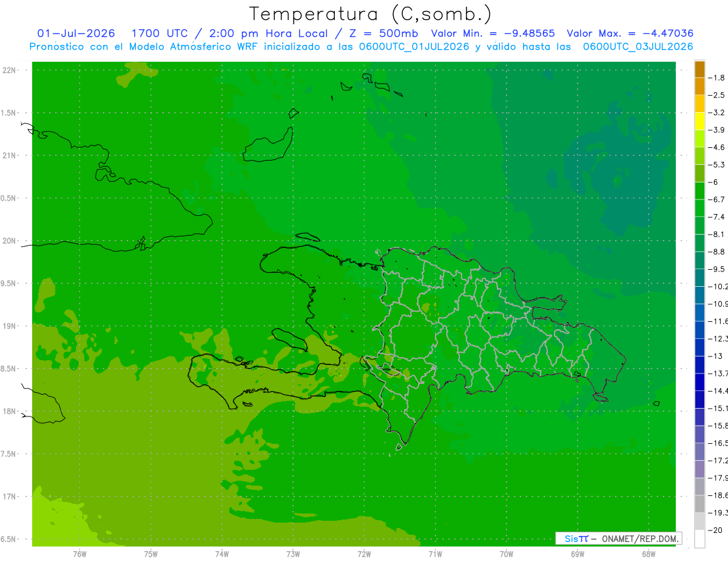Click the '19N' latitude label
728x562 pixels.
pyautogui.click(x=10, y=326)
